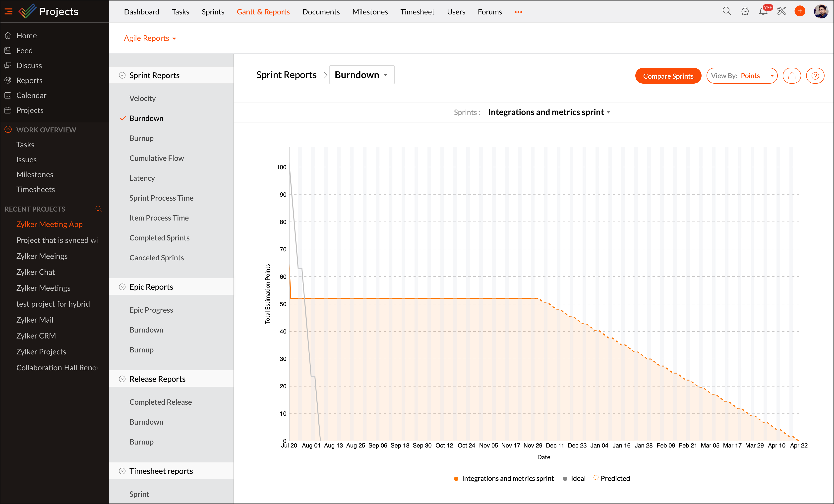This screenshot has width=834, height=504.
Task: Search recent projects magnifier icon
Action: click(99, 209)
